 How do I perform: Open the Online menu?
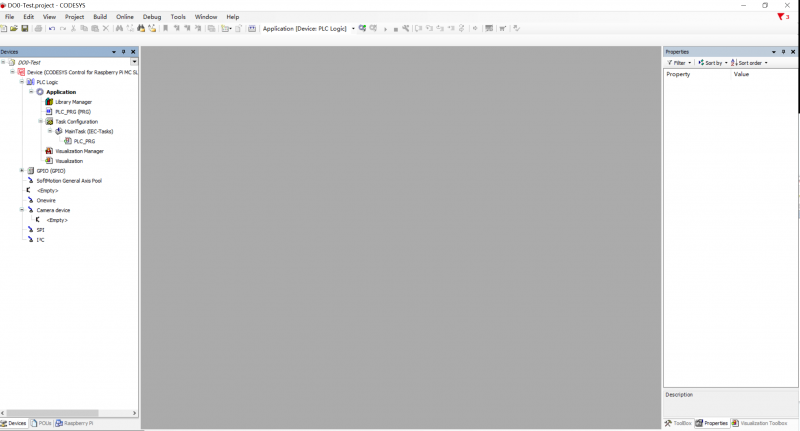[124, 17]
